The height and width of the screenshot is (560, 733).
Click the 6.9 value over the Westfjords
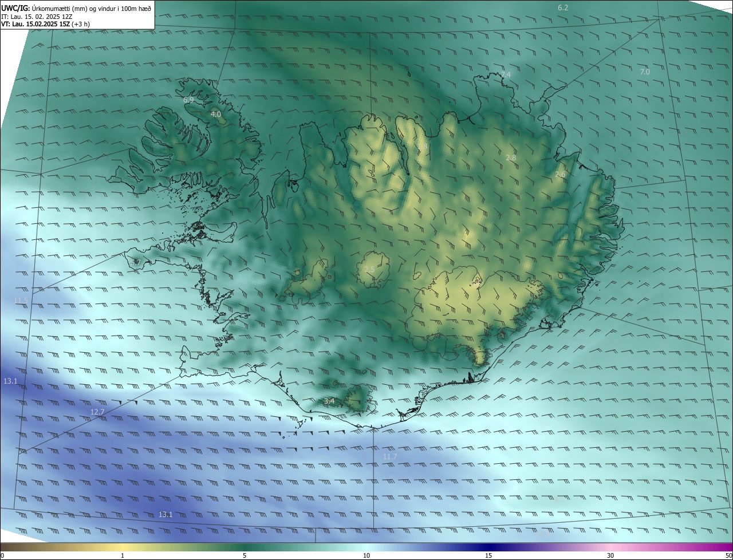tap(188, 100)
